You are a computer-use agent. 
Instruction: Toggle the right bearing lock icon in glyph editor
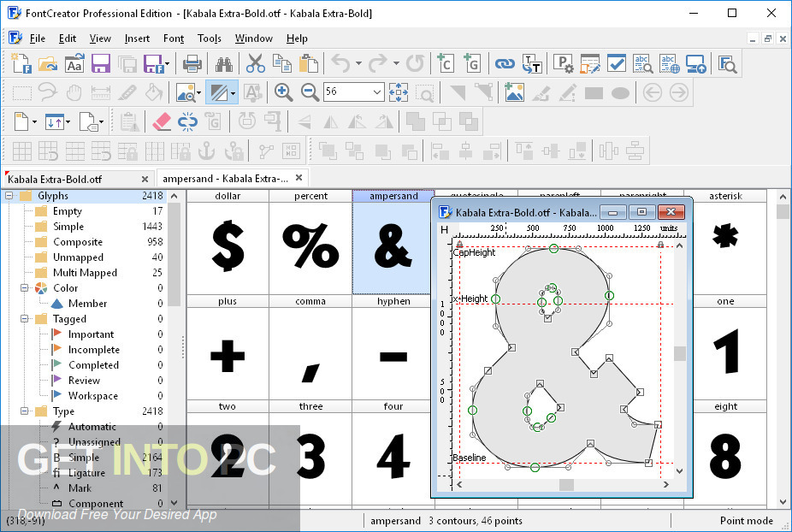click(660, 245)
